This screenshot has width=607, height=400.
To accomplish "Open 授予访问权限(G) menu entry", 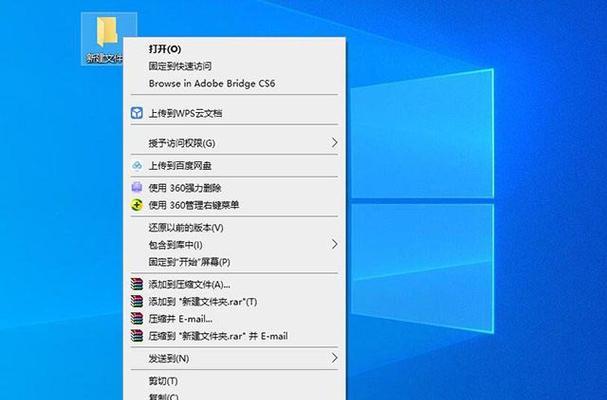I will (x=234, y=143).
